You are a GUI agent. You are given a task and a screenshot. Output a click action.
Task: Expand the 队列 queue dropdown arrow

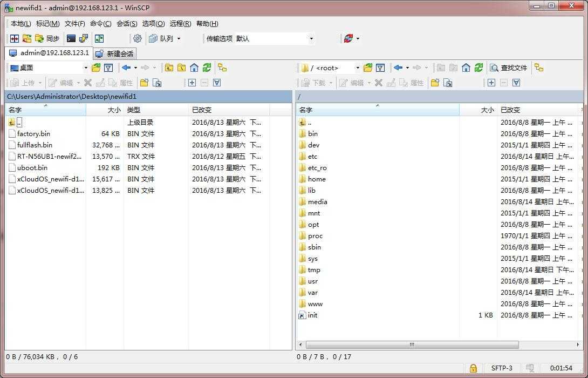pyautogui.click(x=179, y=39)
